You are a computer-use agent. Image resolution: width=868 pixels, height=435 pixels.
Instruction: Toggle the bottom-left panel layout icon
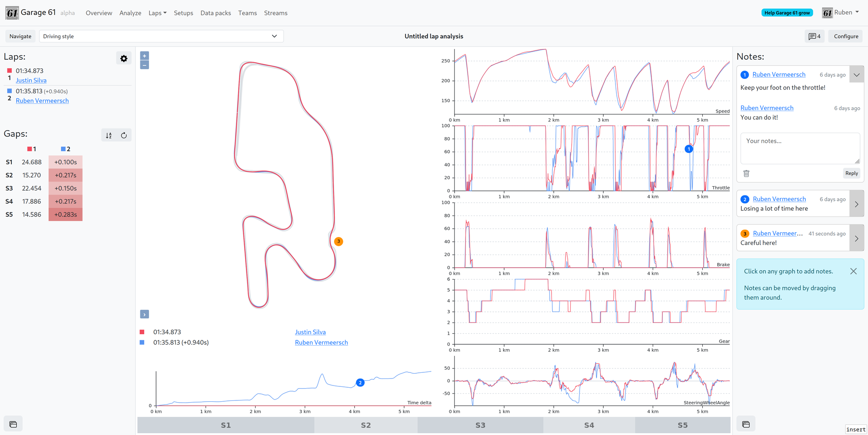(x=13, y=424)
